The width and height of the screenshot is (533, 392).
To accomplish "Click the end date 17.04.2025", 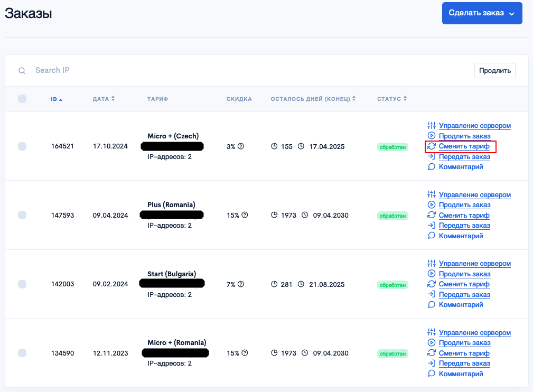I will point(326,146).
